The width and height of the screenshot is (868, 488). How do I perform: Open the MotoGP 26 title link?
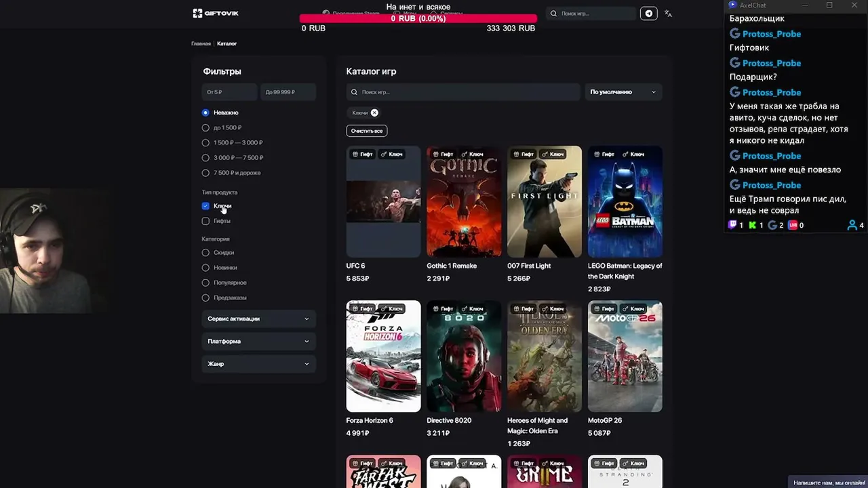tap(605, 420)
